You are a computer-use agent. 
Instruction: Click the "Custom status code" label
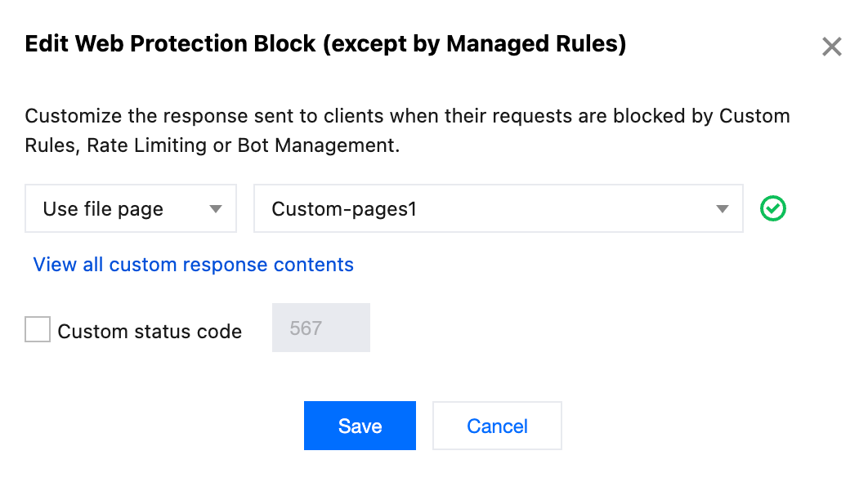[x=150, y=332]
